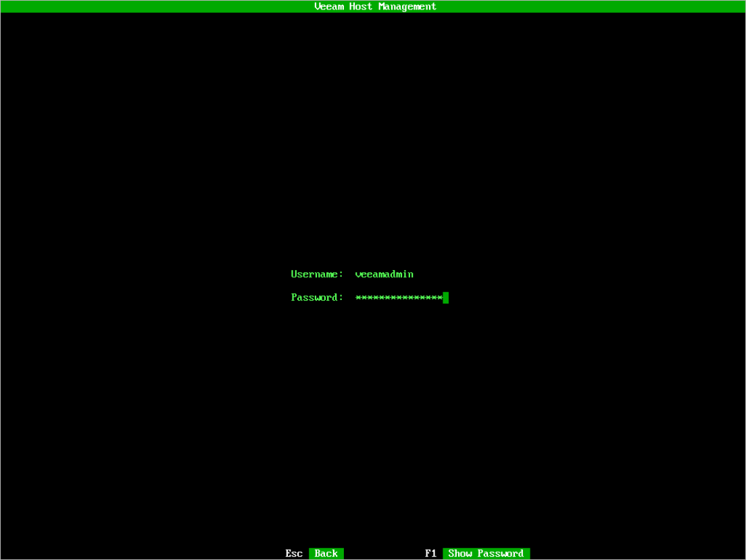Select the veeamadmin username value
The width and height of the screenshot is (746, 560).
pos(384,274)
